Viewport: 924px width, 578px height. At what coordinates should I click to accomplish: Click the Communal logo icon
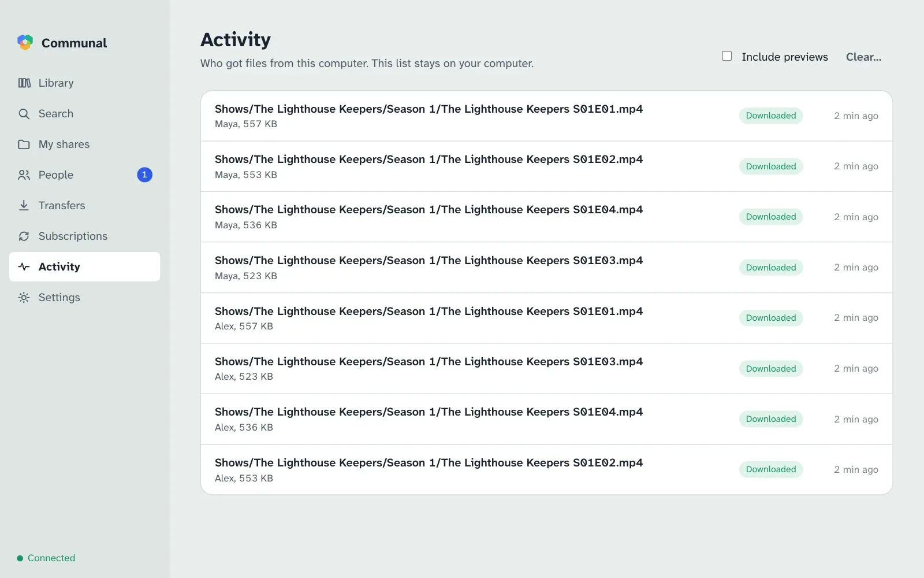pos(25,42)
